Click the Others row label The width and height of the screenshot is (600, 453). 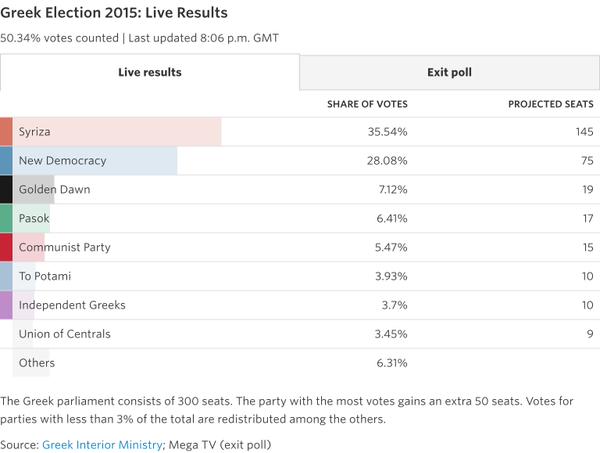click(37, 363)
